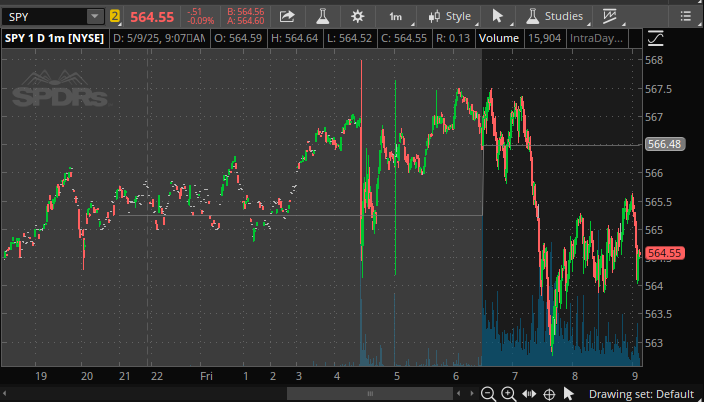Screen dimensions: 704x402
Task: Click the zoom in magnifier icon
Action: [508, 394]
